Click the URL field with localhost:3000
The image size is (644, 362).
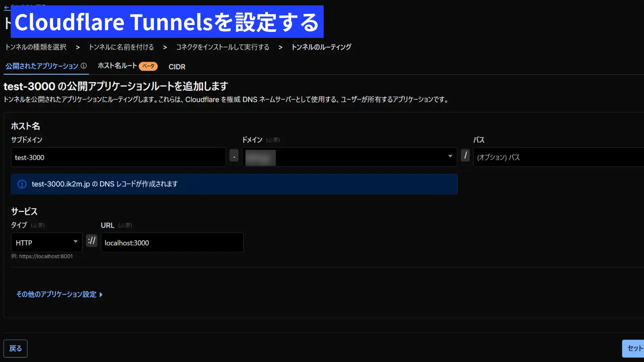tap(172, 243)
